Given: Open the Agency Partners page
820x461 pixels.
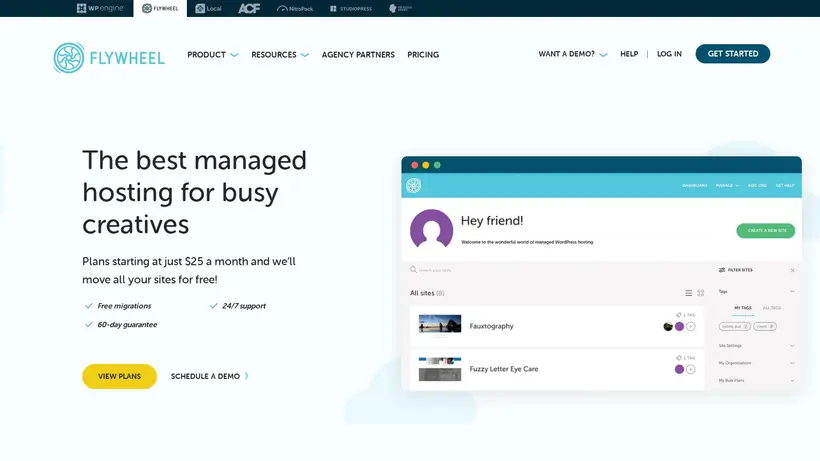Looking at the screenshot, I should [x=358, y=54].
